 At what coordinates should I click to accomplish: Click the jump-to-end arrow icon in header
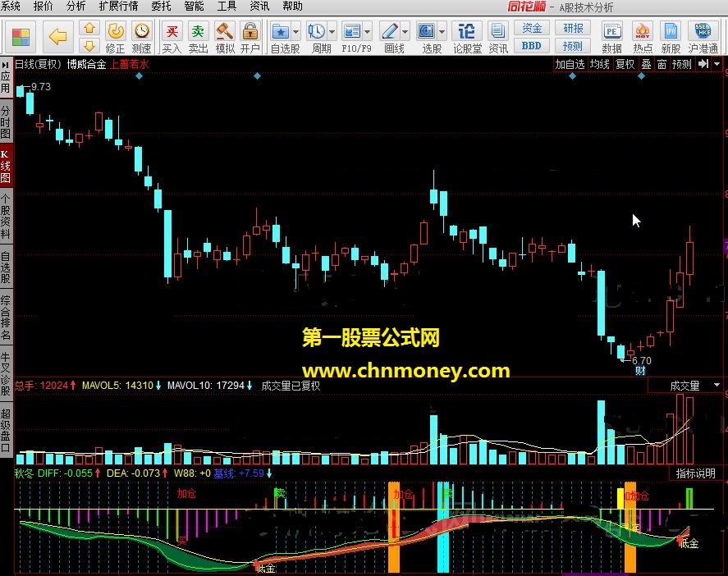703,64
